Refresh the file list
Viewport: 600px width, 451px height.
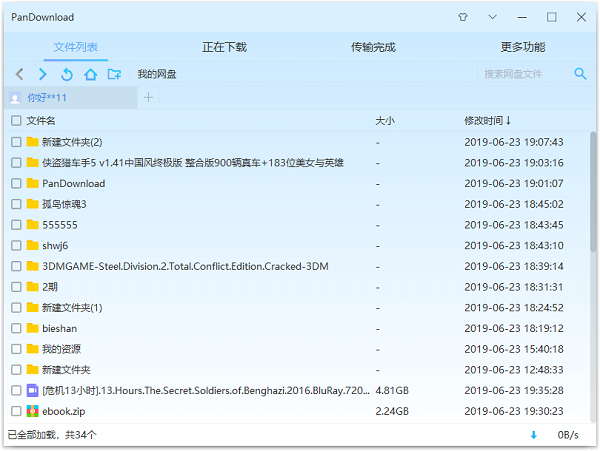(66, 74)
